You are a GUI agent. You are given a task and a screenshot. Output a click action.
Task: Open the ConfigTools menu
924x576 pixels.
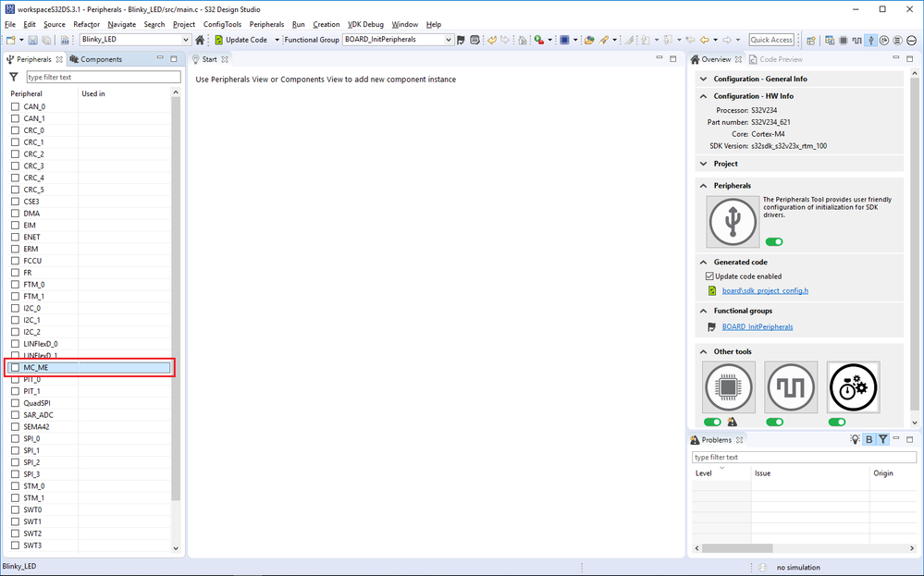[x=222, y=24]
